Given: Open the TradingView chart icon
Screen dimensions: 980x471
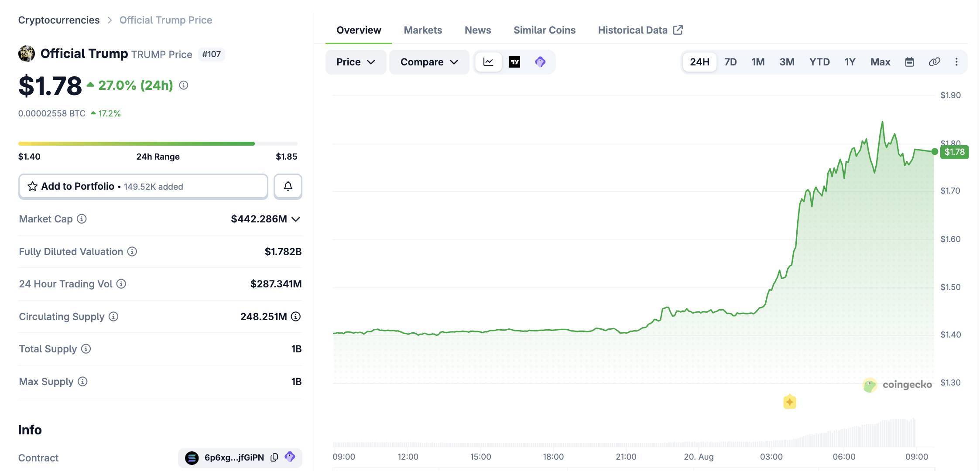Looking at the screenshot, I should click(x=514, y=62).
